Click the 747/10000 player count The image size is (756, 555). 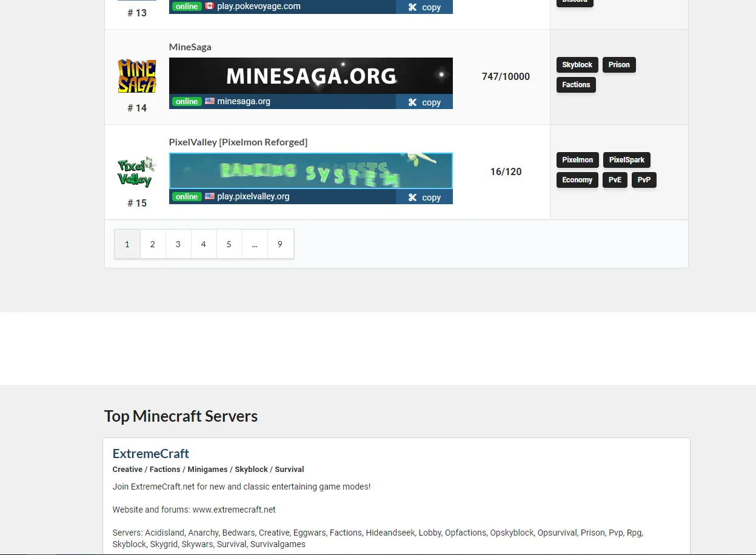pos(506,76)
